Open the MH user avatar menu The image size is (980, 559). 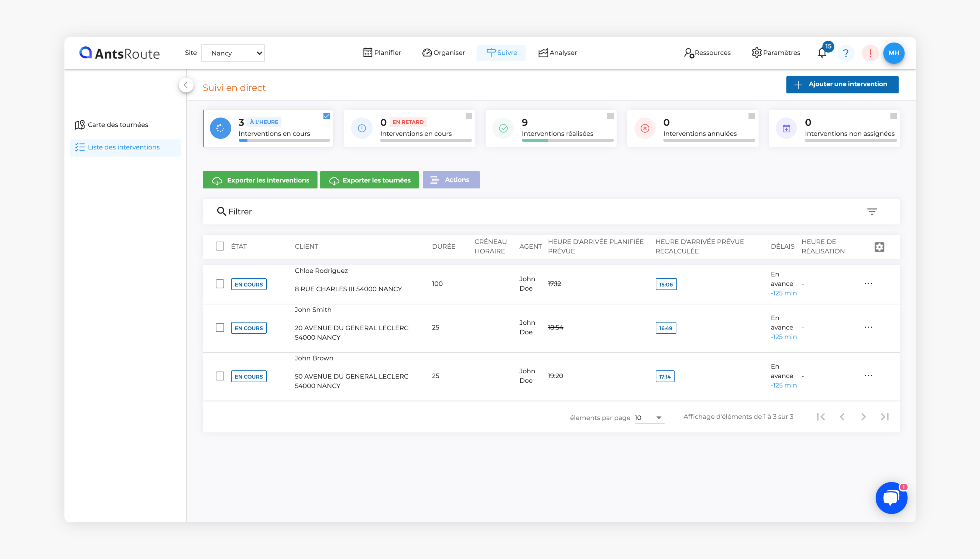(893, 53)
